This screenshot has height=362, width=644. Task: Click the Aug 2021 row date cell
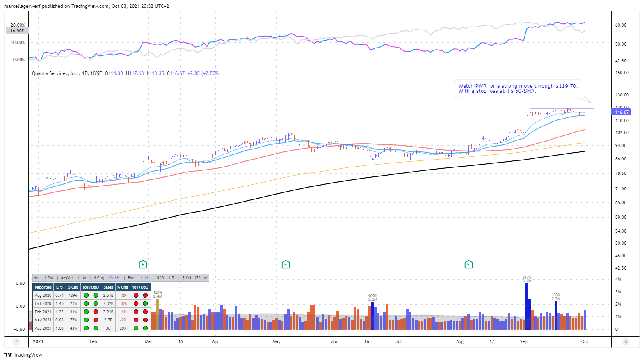pyautogui.click(x=43, y=328)
